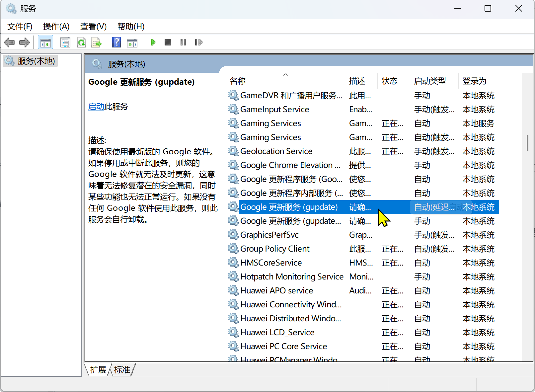Image resolution: width=535 pixels, height=392 pixels.
Task: Click the Refresh toolbar icon
Action: click(x=81, y=42)
